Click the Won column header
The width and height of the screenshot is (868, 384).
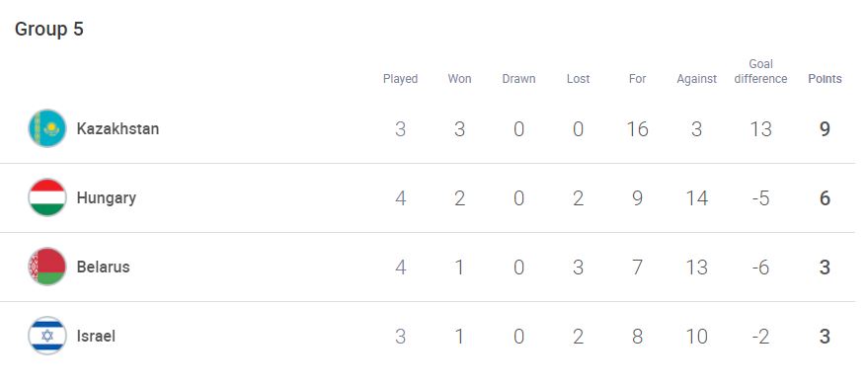click(x=459, y=79)
